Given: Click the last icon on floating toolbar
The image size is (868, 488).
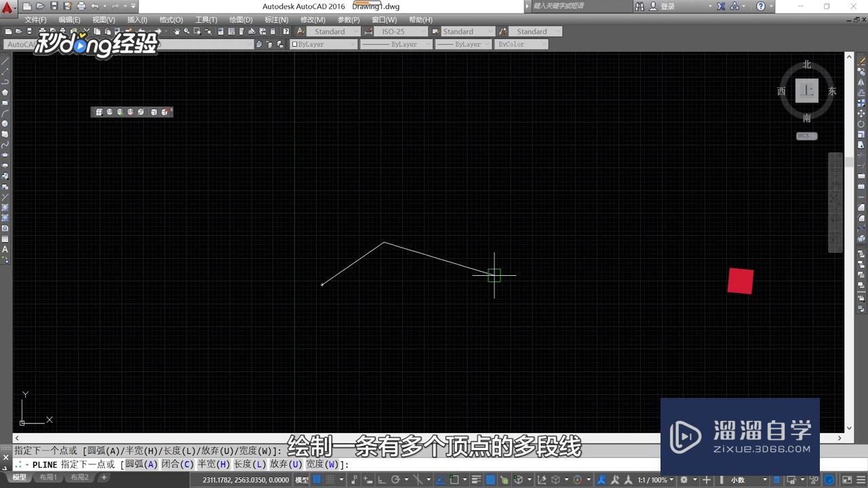Looking at the screenshot, I should 164,112.
